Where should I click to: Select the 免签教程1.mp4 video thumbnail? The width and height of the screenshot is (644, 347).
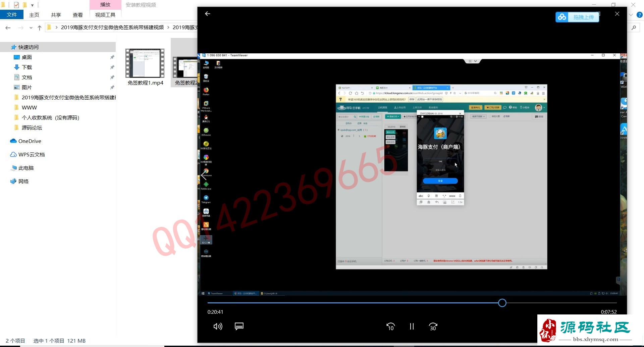click(145, 63)
